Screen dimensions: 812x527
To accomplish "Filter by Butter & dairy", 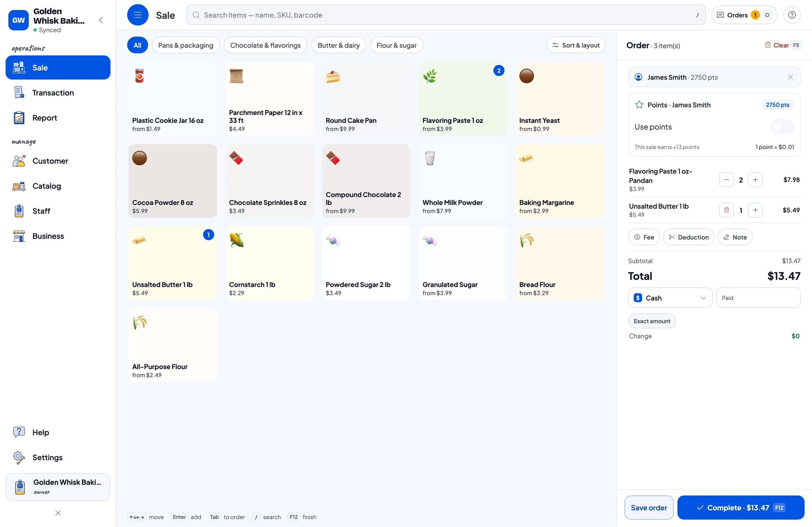I will 338,45.
